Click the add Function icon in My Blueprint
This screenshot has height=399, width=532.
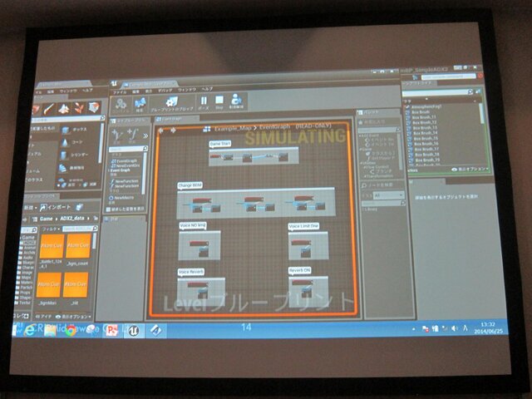coord(132,135)
